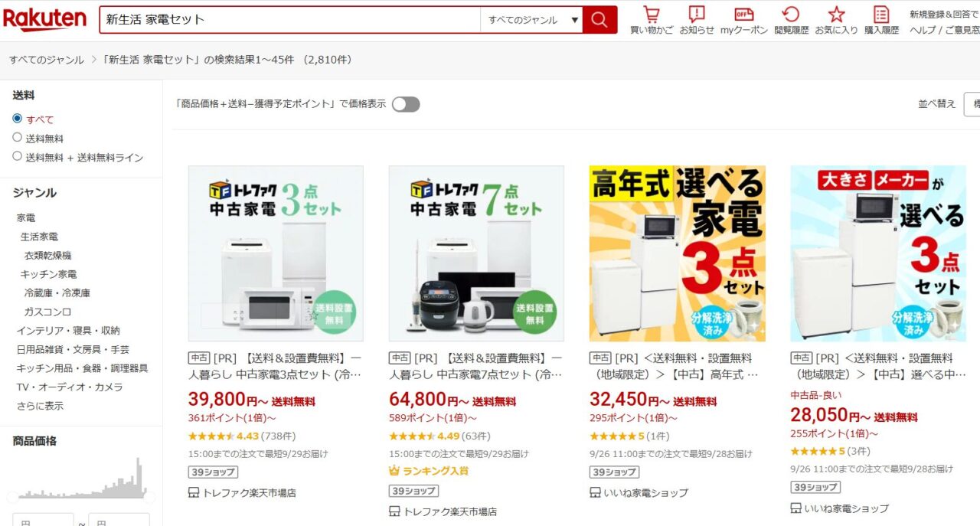Open the 購入履歴 purchase history icon
The height and width of the screenshot is (526, 980).
[x=881, y=21]
